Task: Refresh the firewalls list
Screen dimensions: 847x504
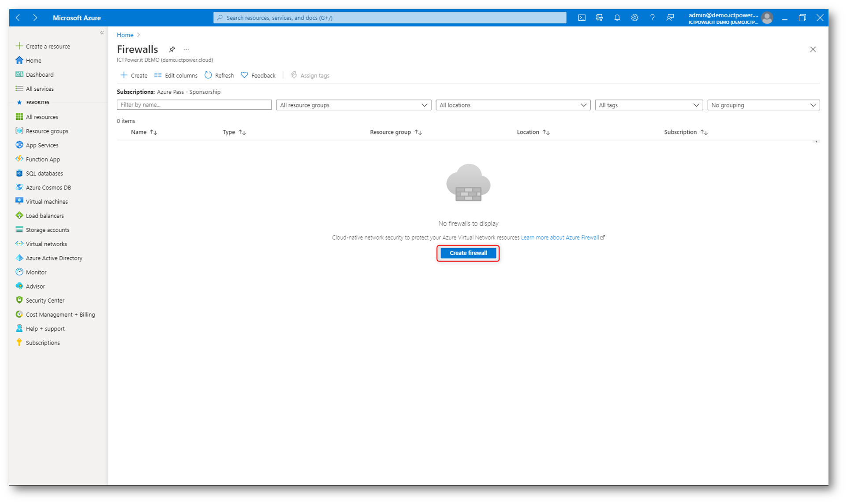Action: (219, 75)
